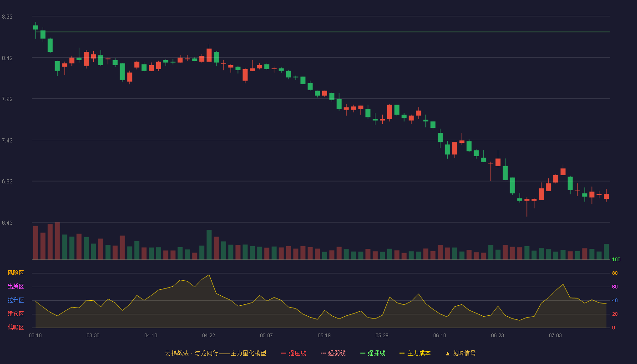
Task: Click the green 强撑线 legend line icon
Action: pyautogui.click(x=363, y=353)
